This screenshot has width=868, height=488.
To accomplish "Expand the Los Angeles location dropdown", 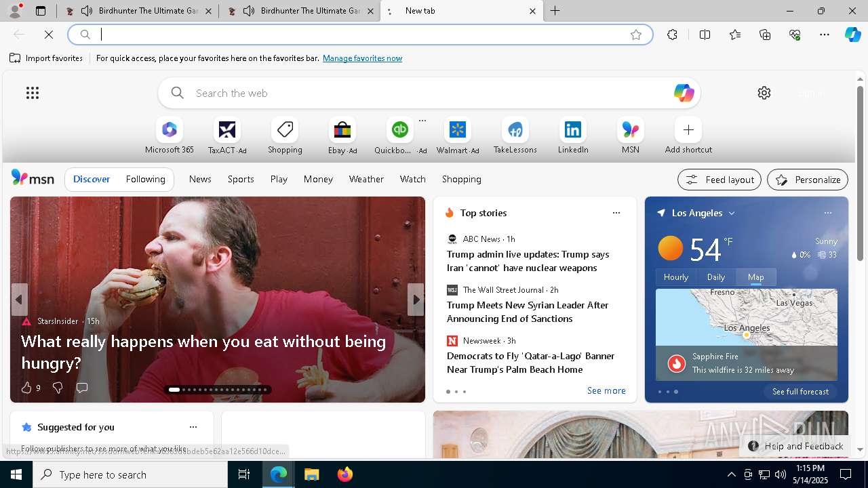I will point(732,213).
